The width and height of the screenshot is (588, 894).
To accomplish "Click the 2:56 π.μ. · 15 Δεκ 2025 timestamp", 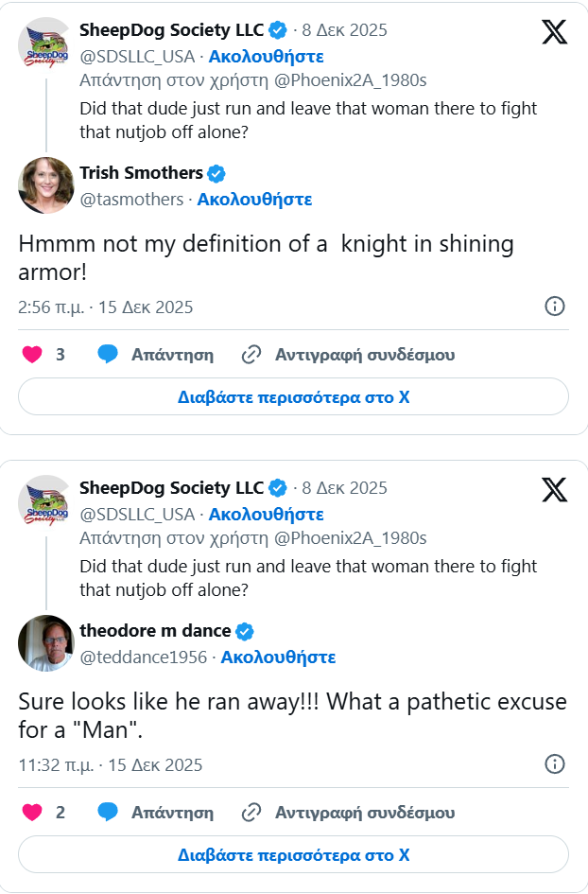I will (x=106, y=307).
